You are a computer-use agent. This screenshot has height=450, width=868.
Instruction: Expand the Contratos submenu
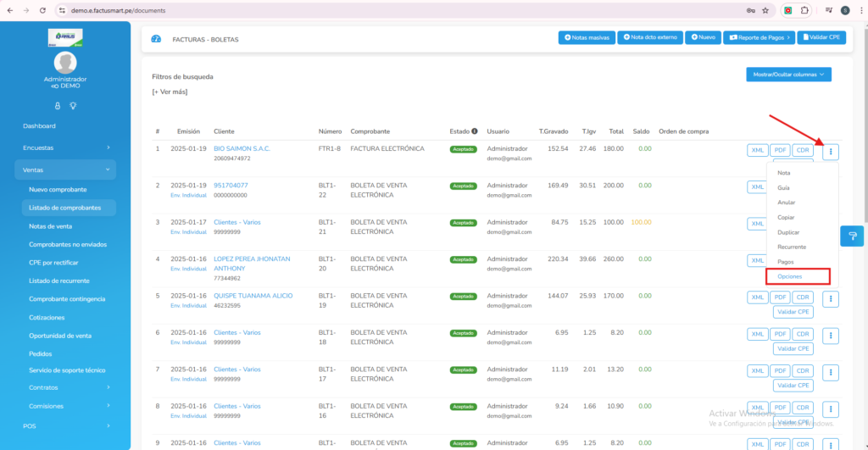(70, 387)
